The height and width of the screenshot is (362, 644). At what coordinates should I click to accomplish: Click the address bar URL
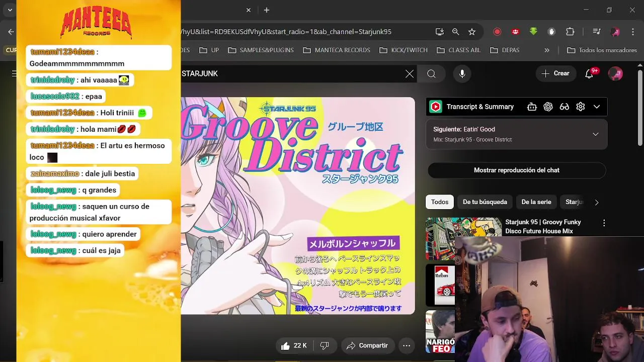pyautogui.click(x=286, y=32)
